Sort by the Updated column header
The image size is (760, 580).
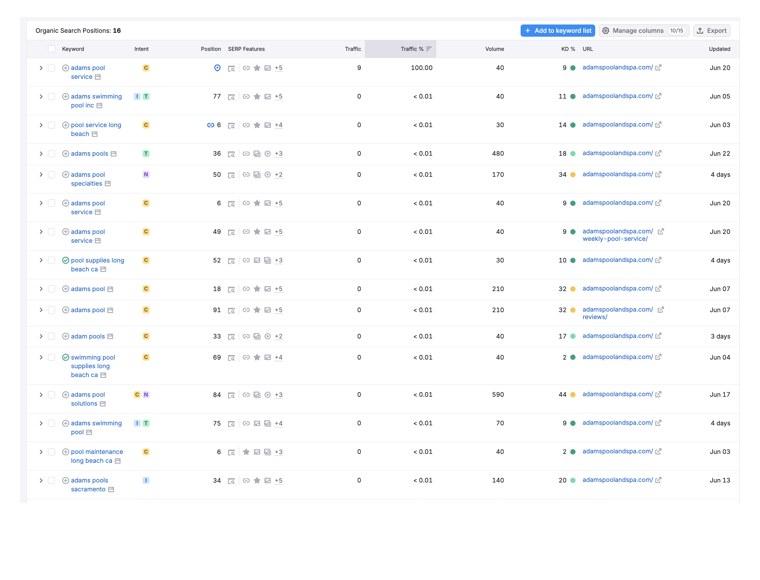[x=719, y=49]
